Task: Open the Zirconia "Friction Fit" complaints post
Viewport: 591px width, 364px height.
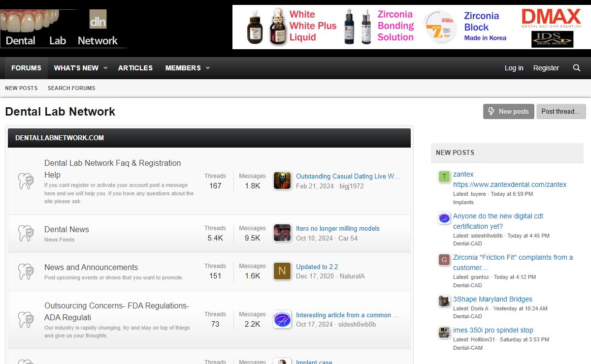Action: 513,263
